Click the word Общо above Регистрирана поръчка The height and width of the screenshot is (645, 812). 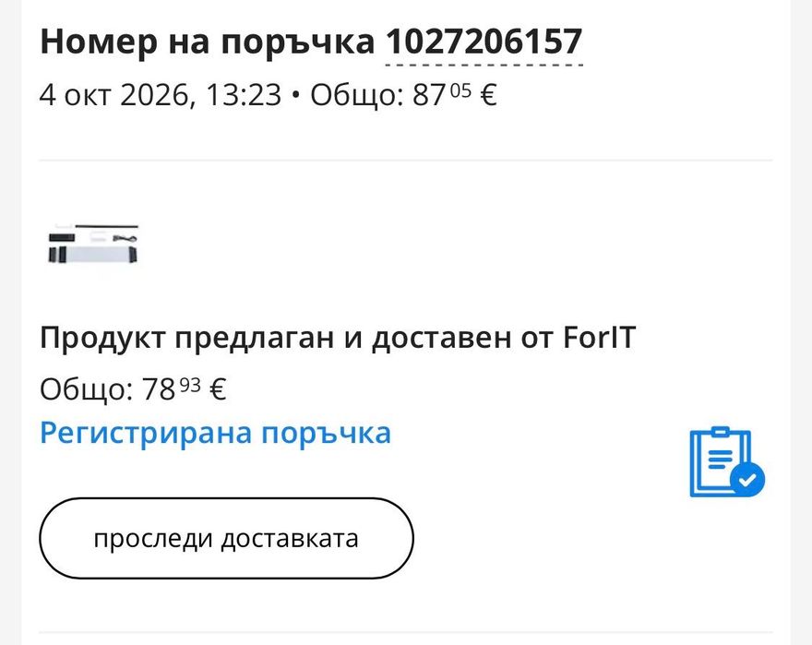pos(82,389)
